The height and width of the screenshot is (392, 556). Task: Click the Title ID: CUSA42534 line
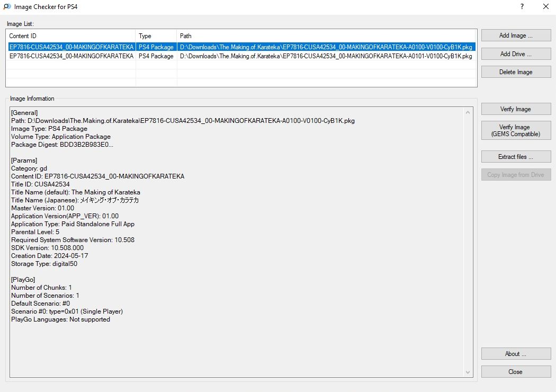point(40,184)
